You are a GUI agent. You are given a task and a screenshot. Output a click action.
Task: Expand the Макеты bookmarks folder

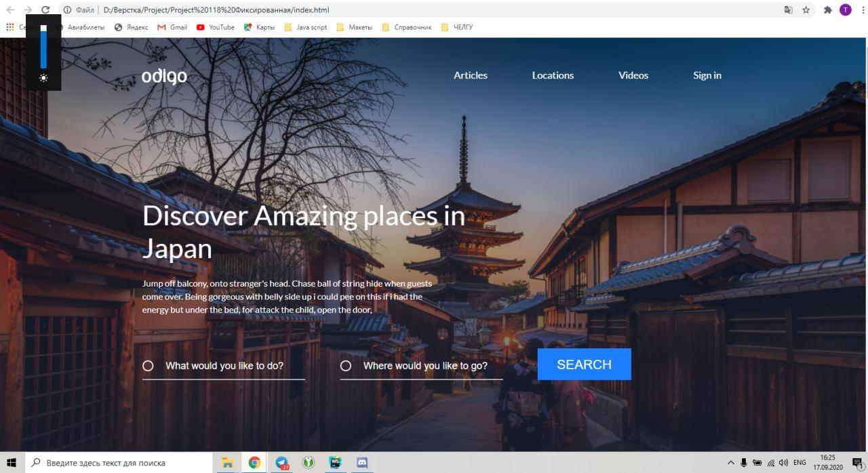click(x=355, y=27)
